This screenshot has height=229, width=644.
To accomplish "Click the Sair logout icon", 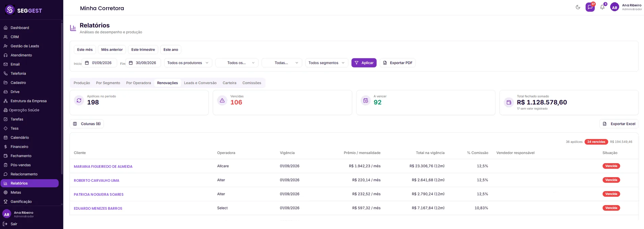I will pos(5,224).
